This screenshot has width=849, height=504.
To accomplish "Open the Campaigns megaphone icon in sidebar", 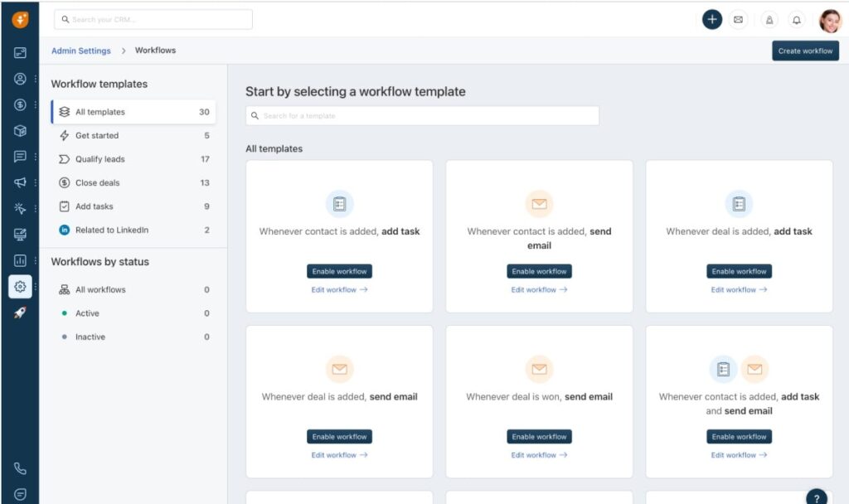I will (x=20, y=182).
